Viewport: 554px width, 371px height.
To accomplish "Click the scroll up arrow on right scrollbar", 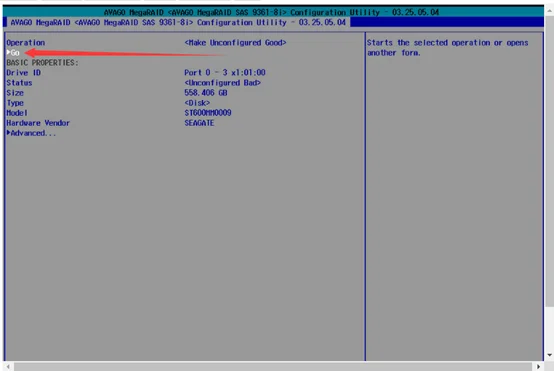I will tap(549, 11).
